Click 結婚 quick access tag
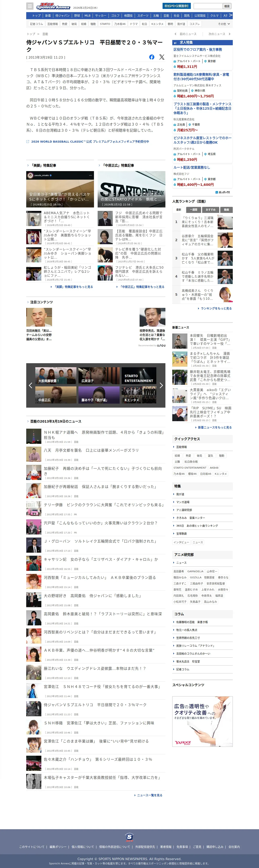The width and height of the screenshot is (259, 868). tap(177, 456)
